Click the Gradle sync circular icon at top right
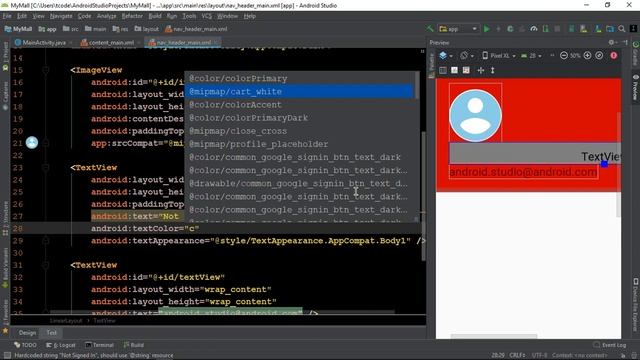Viewport: 640px width, 360px height. pyautogui.click(x=635, y=44)
